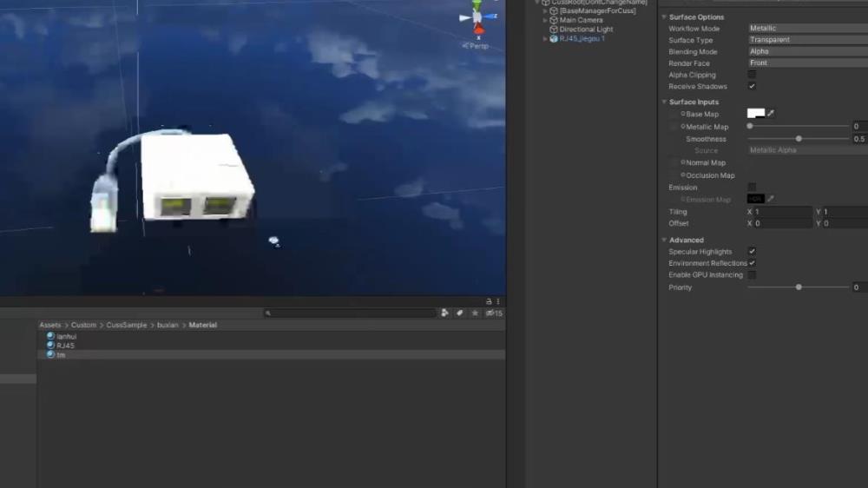Image resolution: width=868 pixels, height=488 pixels.
Task: Click the blue RJ45_jiegou 1 prefab icon
Action: (553, 39)
